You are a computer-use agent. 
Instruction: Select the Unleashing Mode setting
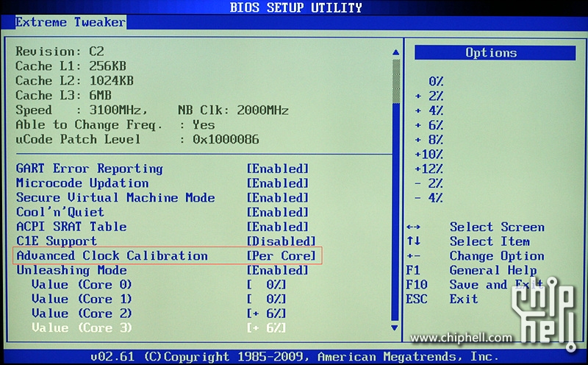coord(71,270)
